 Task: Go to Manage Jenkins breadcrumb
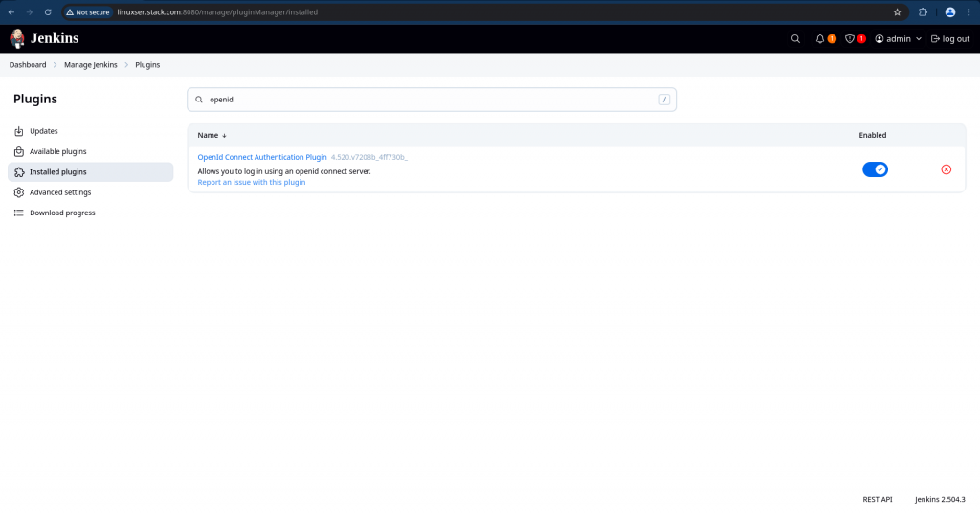point(91,65)
